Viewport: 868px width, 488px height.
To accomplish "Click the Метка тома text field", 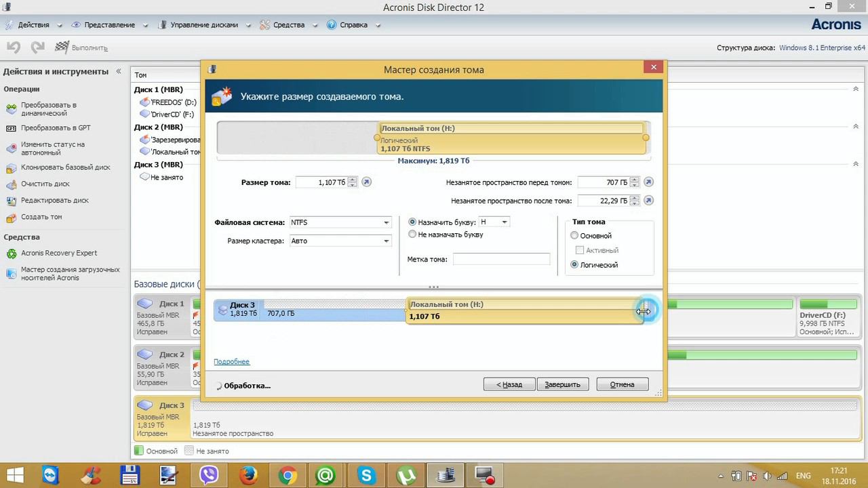I will tap(501, 259).
